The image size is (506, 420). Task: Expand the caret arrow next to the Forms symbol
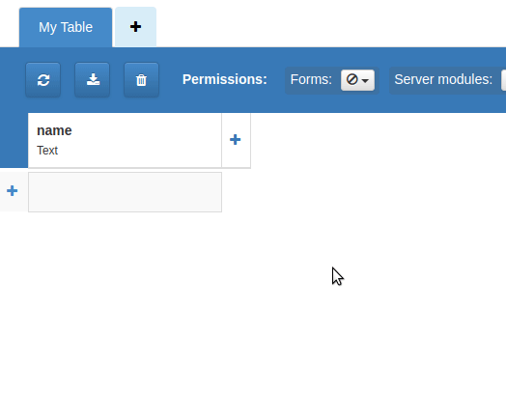pyautogui.click(x=365, y=81)
